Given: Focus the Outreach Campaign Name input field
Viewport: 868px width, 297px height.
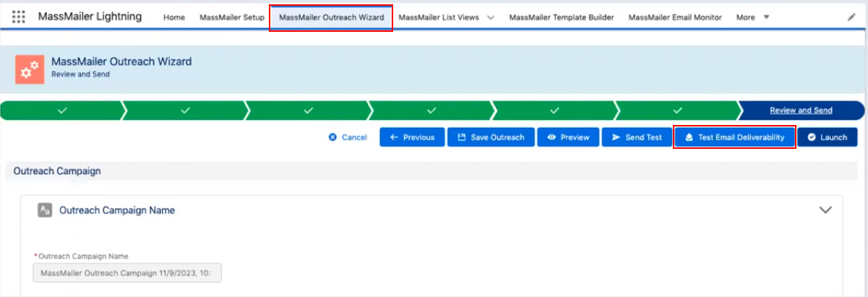Looking at the screenshot, I should click(127, 273).
